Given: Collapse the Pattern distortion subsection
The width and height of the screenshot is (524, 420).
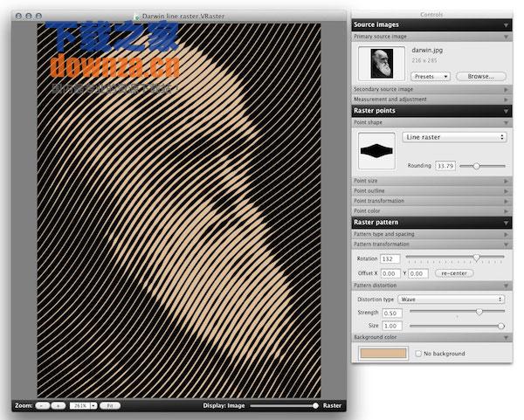Looking at the screenshot, I should (506, 286).
